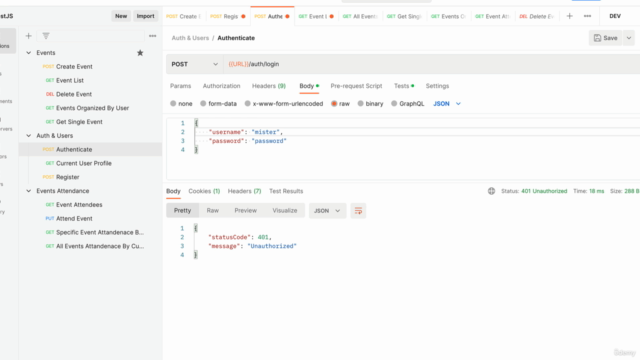Collapse the Events folder
Image resolution: width=640 pixels, height=360 pixels.
coord(29,53)
